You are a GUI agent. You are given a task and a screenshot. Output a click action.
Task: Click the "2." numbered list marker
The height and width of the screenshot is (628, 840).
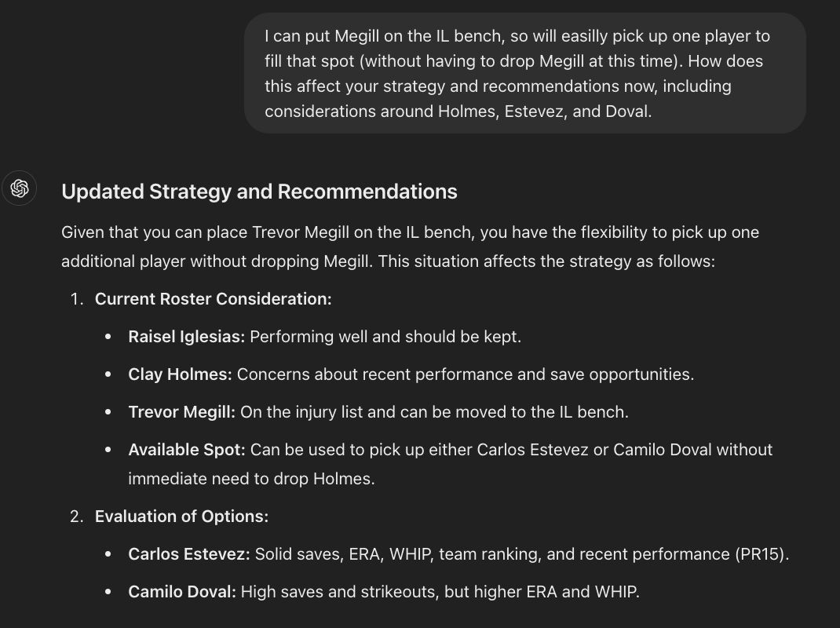pos(76,517)
